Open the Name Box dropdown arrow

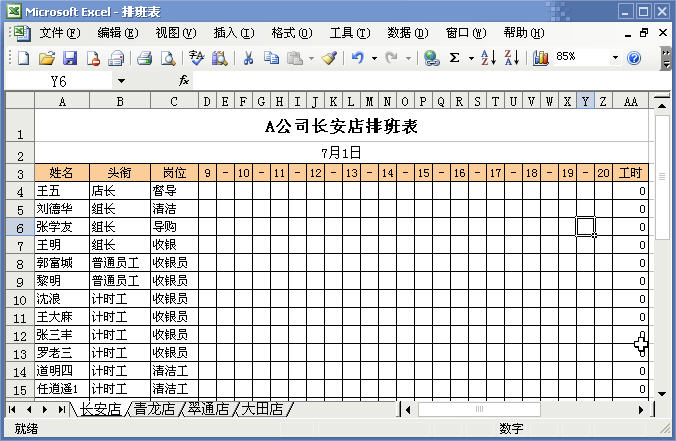[121, 81]
